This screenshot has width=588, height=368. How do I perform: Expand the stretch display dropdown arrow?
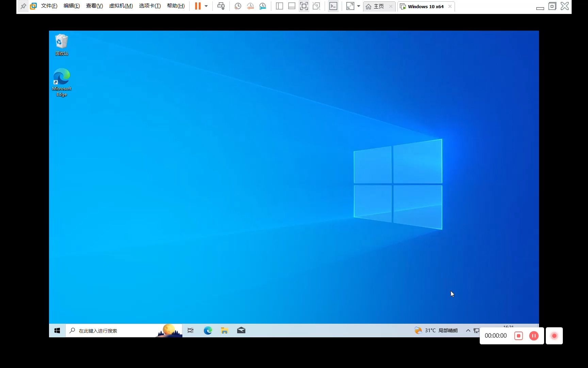click(x=359, y=6)
